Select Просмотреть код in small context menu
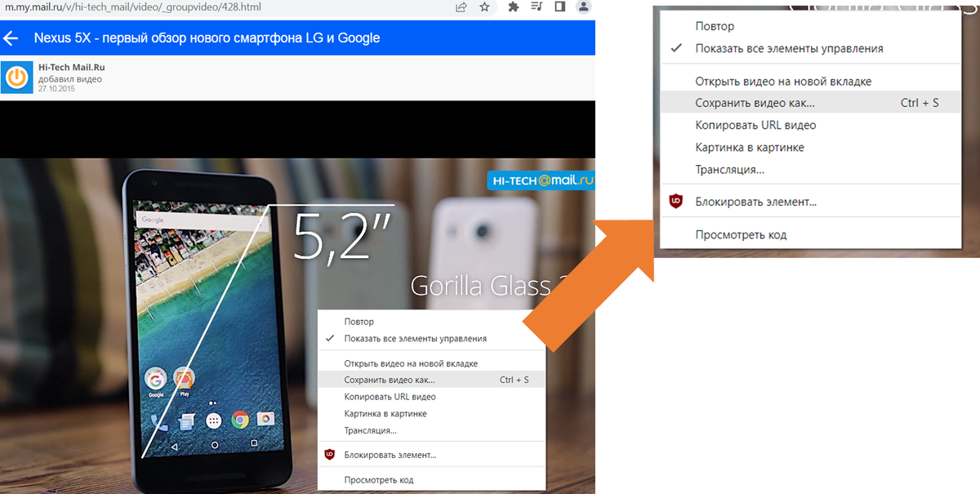The width and height of the screenshot is (980, 494). coord(430,480)
